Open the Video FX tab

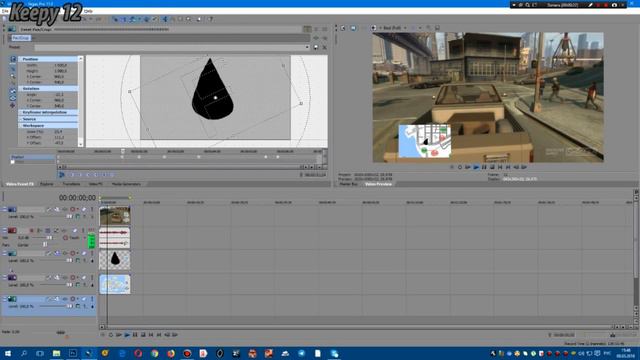coord(96,184)
